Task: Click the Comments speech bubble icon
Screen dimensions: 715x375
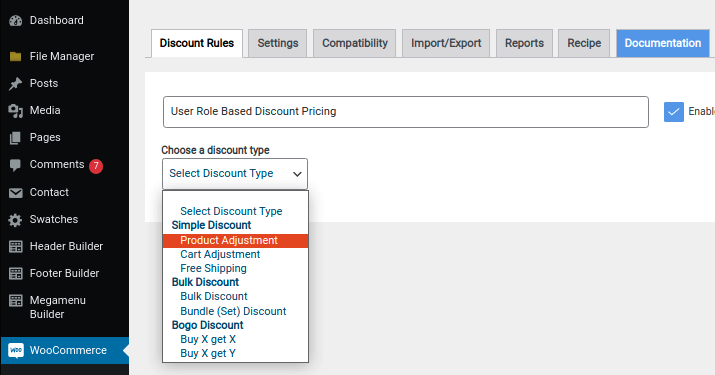Action: tap(16, 165)
